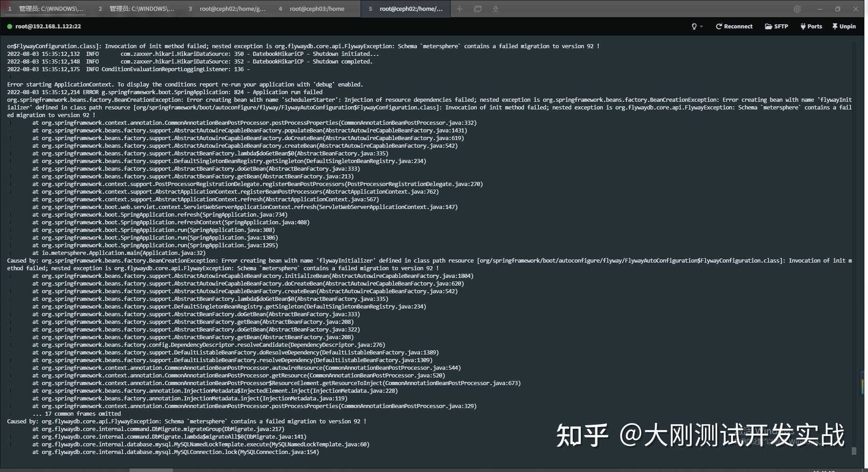Screen dimensions: 868x472
Task: Click the Ports plug icon
Action: (x=803, y=26)
